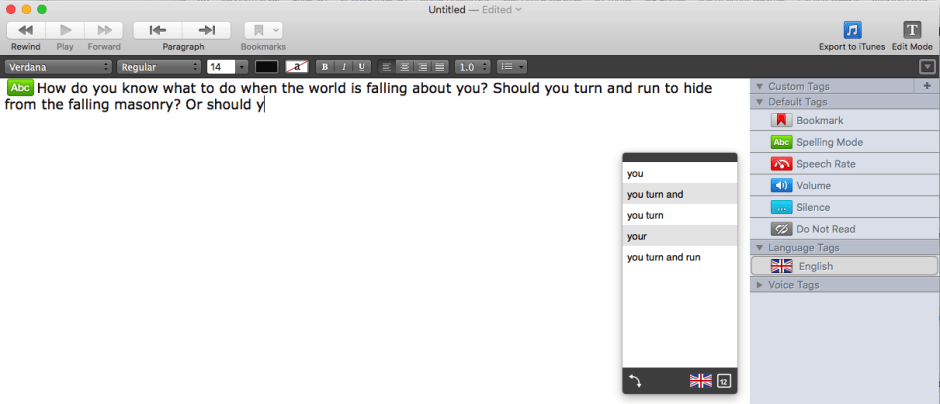Add a Speech Rate tag
Image resolution: width=940 pixels, height=404 pixels.
782,164
